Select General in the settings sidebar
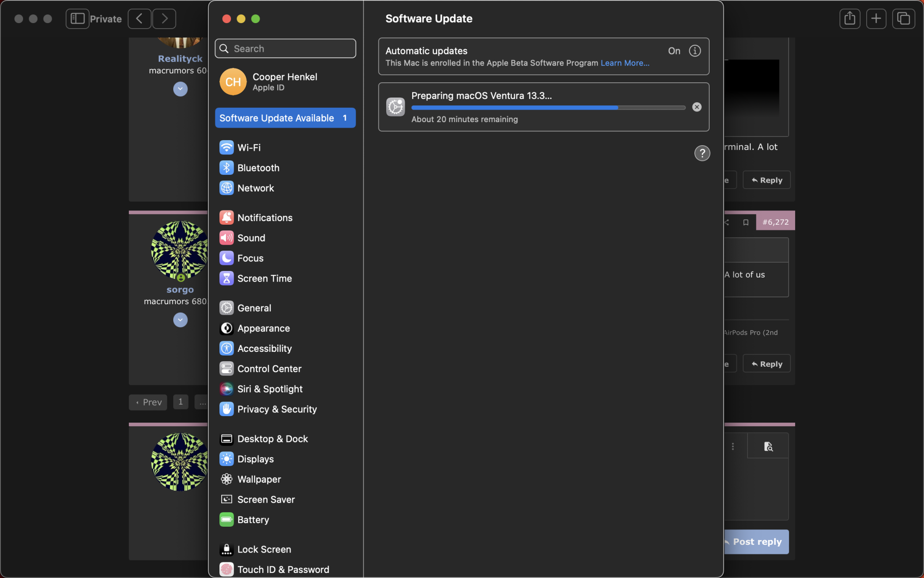Image resolution: width=924 pixels, height=578 pixels. [254, 308]
